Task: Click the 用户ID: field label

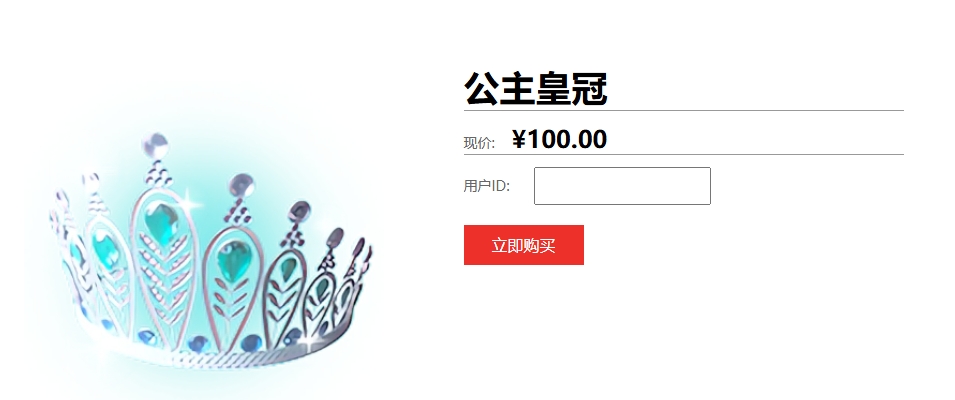Action: (486, 186)
